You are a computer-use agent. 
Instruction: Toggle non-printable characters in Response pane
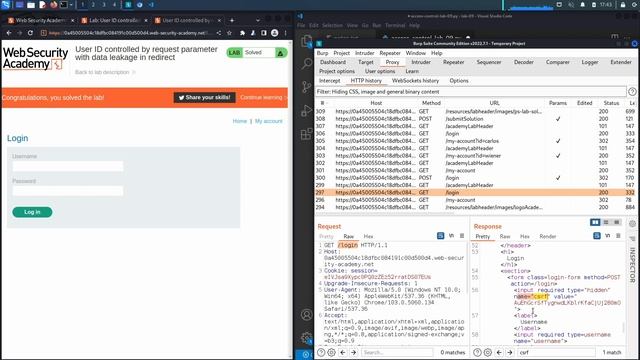608,236
